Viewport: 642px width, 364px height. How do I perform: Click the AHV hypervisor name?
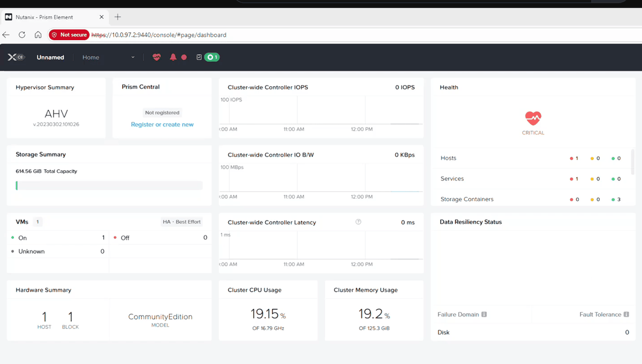[x=56, y=113]
